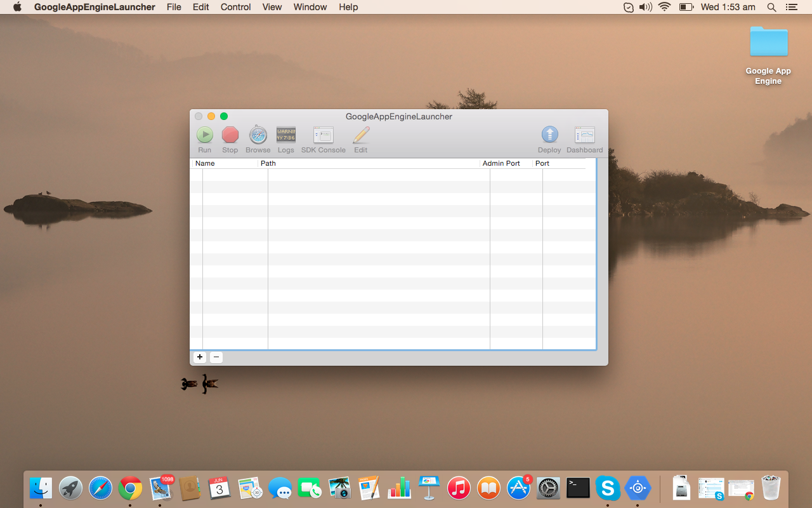
Task: Open the Control menu
Action: [235, 7]
